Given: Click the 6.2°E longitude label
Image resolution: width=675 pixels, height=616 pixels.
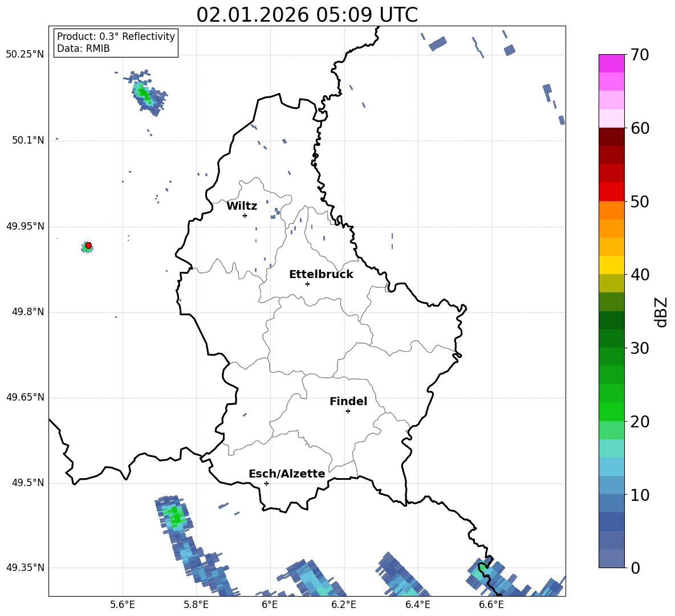Looking at the screenshot, I should pos(344,605).
